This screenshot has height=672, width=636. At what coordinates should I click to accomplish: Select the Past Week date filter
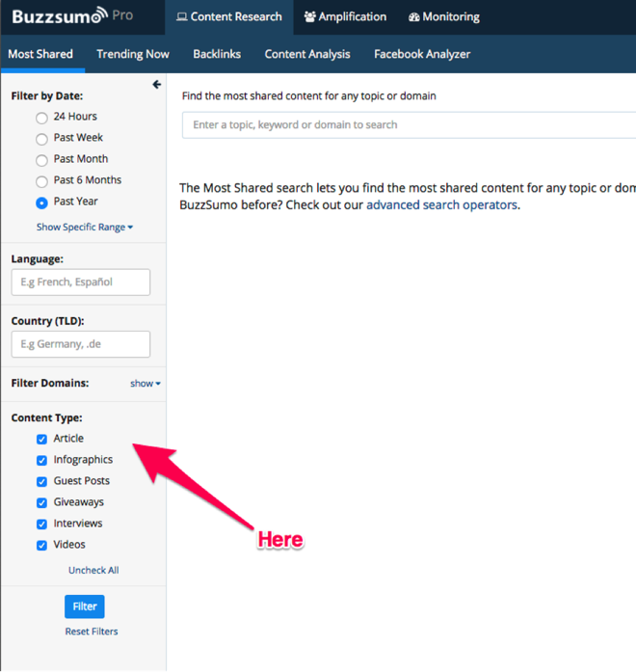[41, 139]
